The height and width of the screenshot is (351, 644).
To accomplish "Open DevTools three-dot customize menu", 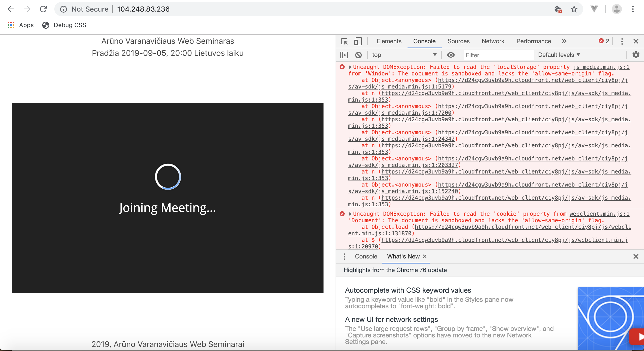I will click(x=622, y=41).
